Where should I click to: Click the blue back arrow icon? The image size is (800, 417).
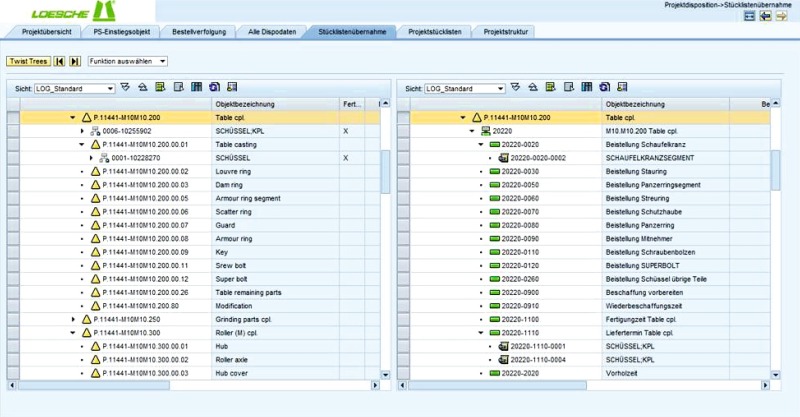[x=765, y=17]
